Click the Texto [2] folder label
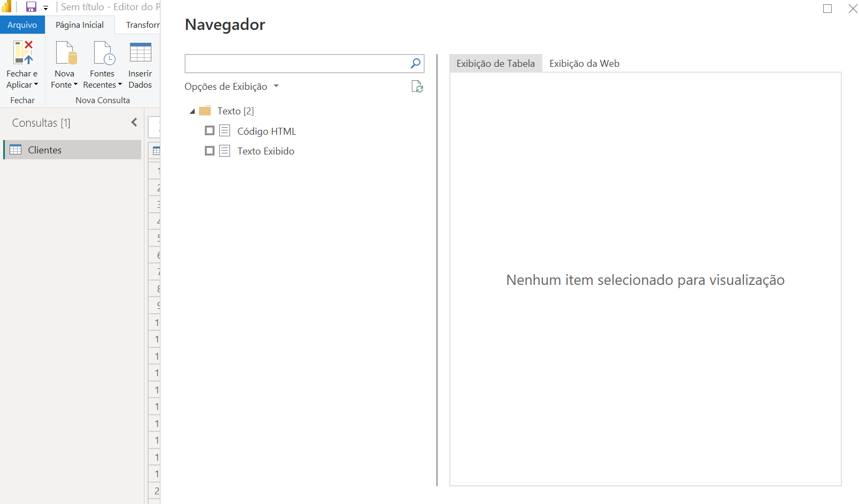Viewport: 859px width, 504px height. [x=235, y=111]
